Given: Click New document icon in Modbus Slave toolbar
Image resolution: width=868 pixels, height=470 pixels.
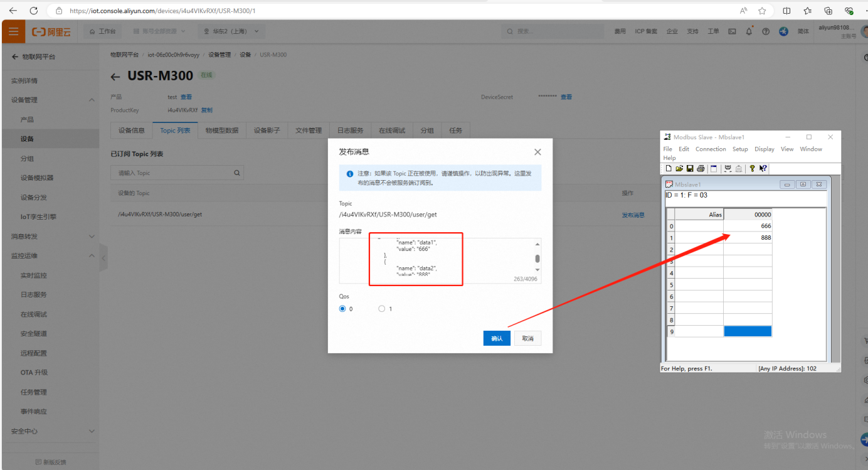Looking at the screenshot, I should click(x=669, y=168).
